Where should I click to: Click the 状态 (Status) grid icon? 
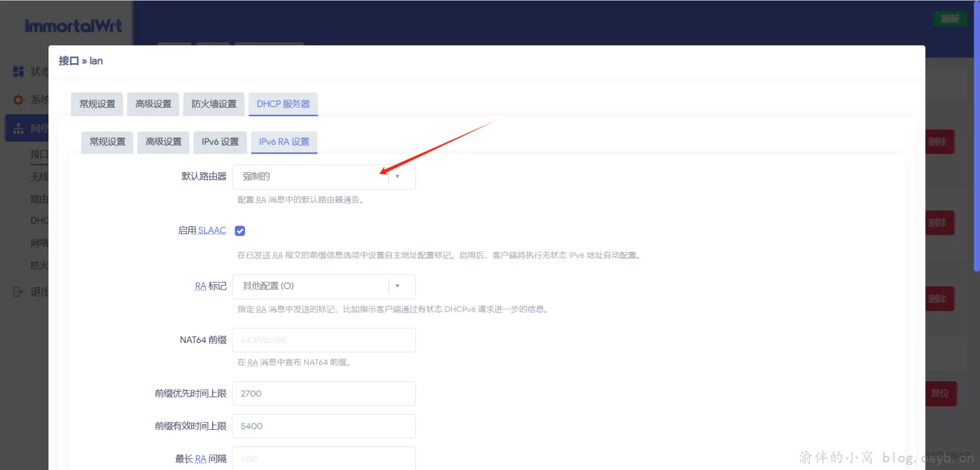click(x=17, y=71)
